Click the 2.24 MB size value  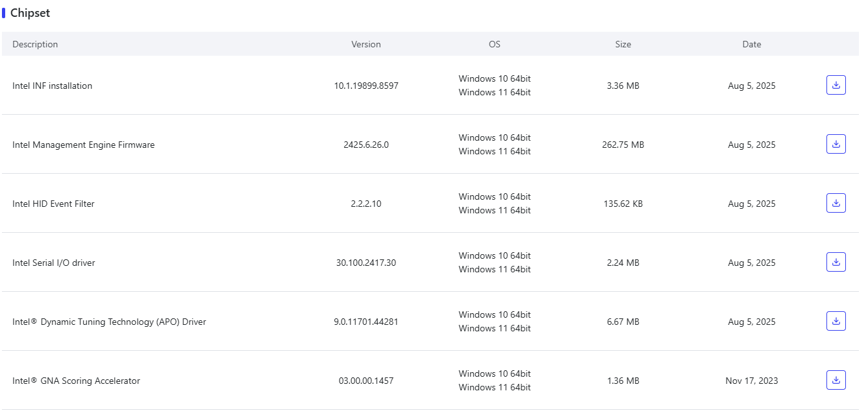(x=623, y=263)
